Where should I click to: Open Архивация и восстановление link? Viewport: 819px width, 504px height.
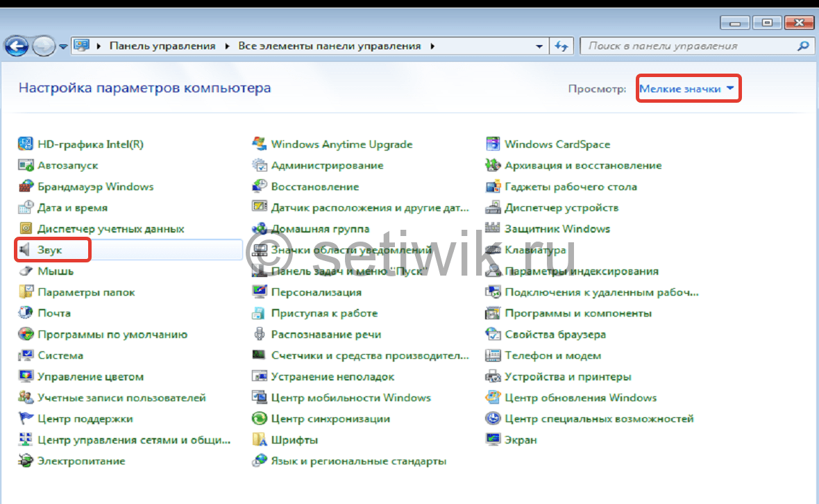point(583,165)
